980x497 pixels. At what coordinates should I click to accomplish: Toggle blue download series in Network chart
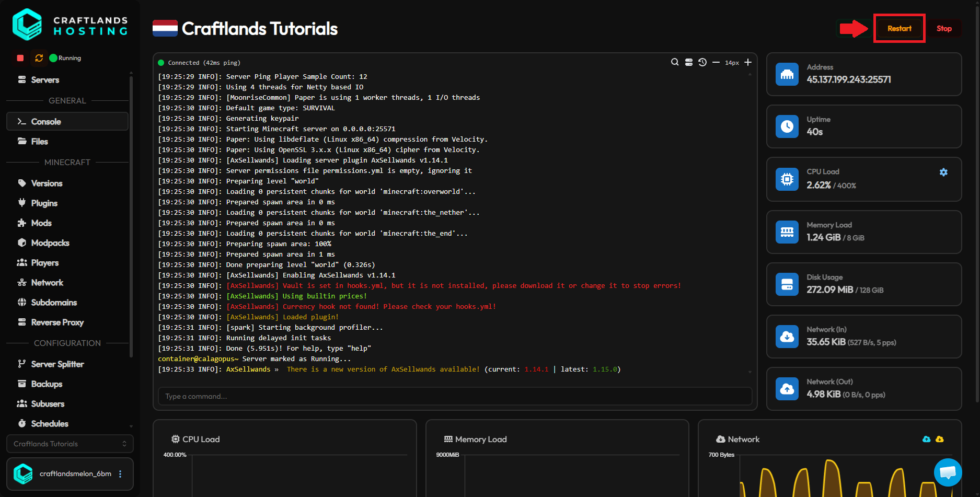pyautogui.click(x=927, y=439)
